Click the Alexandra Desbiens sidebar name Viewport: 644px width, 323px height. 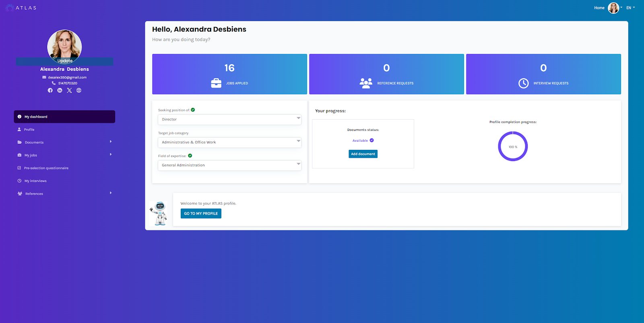tap(64, 69)
